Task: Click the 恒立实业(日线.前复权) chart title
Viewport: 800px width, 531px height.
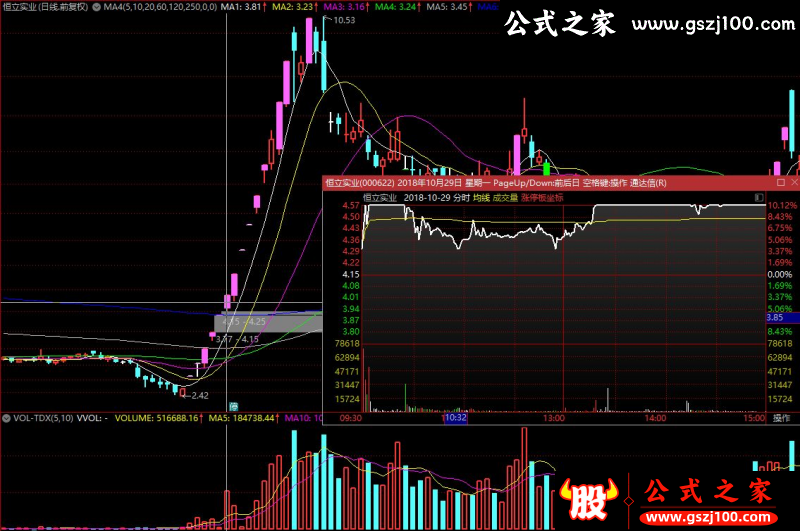Action: click(45, 7)
